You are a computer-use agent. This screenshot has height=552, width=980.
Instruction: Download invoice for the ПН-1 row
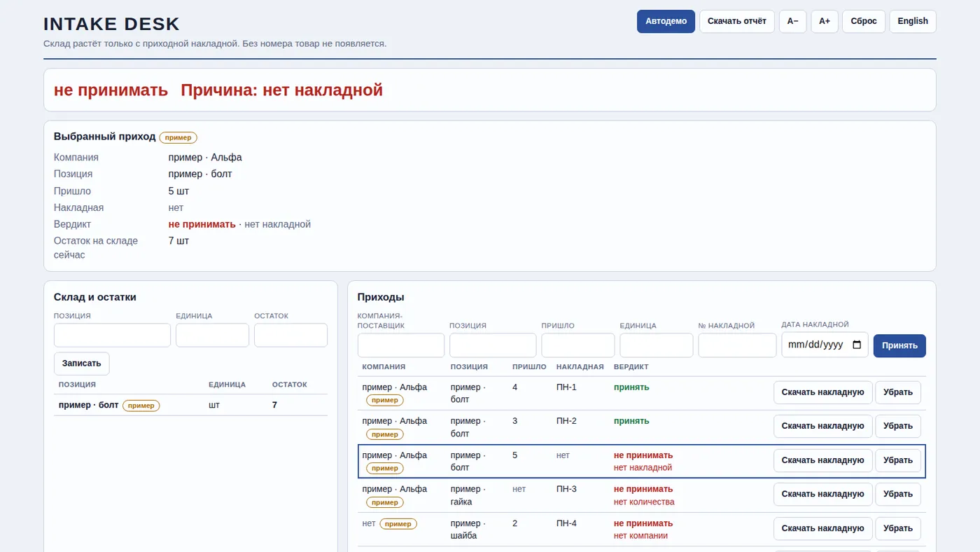click(x=822, y=392)
